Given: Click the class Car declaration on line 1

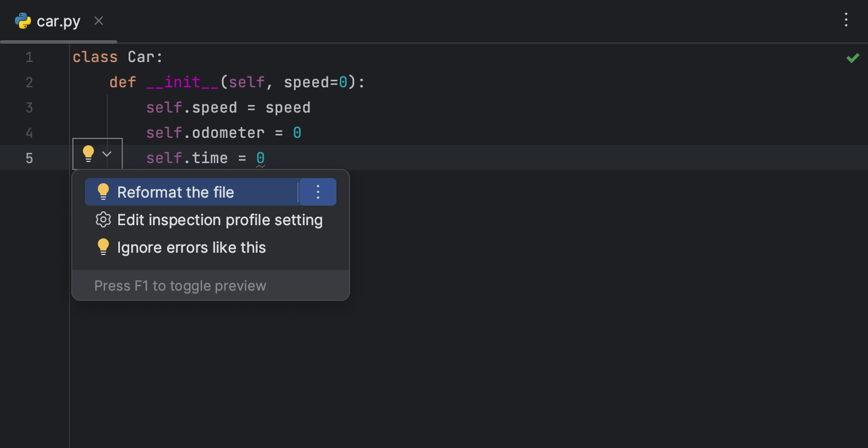Looking at the screenshot, I should (117, 56).
